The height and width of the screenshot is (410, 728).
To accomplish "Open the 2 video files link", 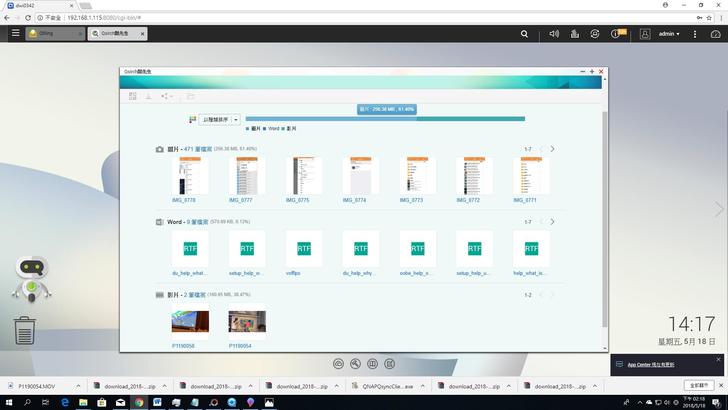I will 195,295.
